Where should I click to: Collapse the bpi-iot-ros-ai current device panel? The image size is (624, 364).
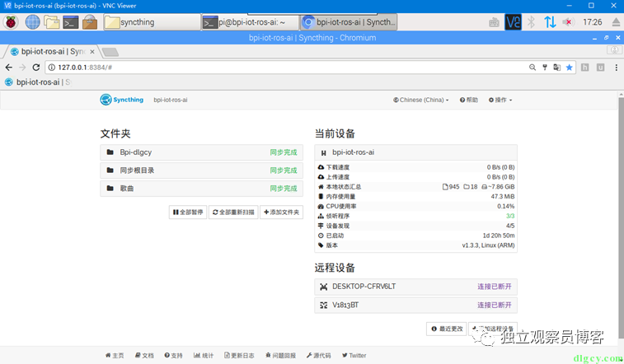point(416,152)
